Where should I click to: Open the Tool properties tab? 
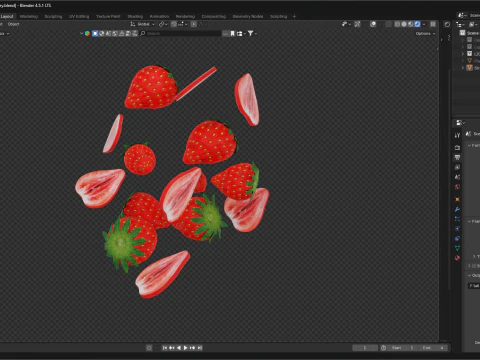[x=457, y=135]
